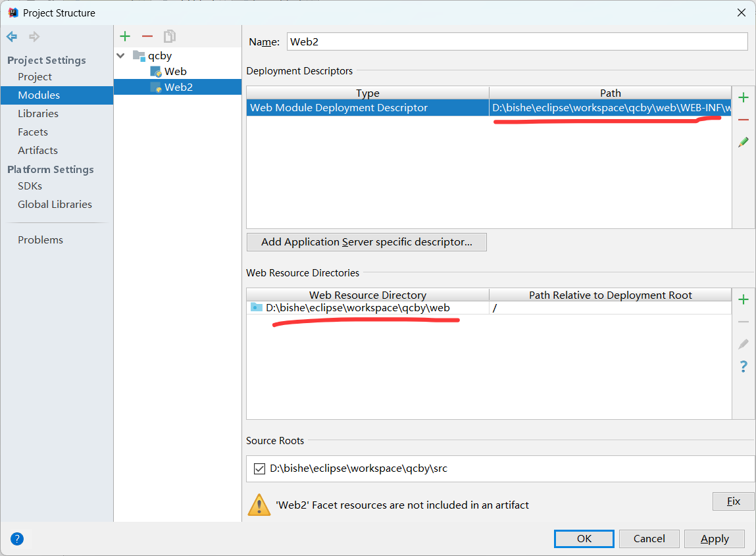Image resolution: width=756 pixels, height=556 pixels.
Task: Show the Problems section
Action: point(41,240)
